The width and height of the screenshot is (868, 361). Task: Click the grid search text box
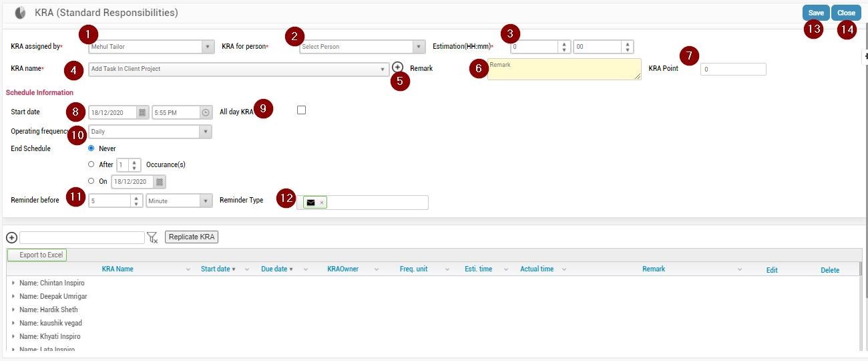[82, 237]
